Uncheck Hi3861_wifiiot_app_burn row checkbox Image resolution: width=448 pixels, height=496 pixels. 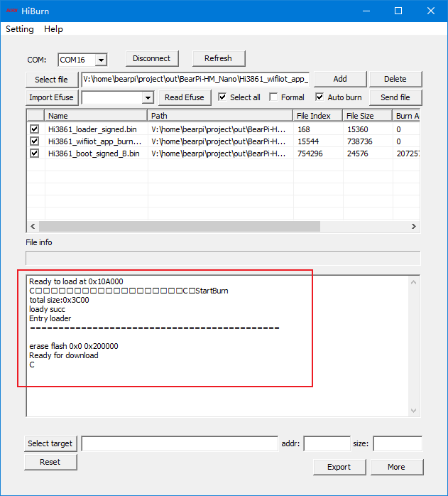coord(35,141)
